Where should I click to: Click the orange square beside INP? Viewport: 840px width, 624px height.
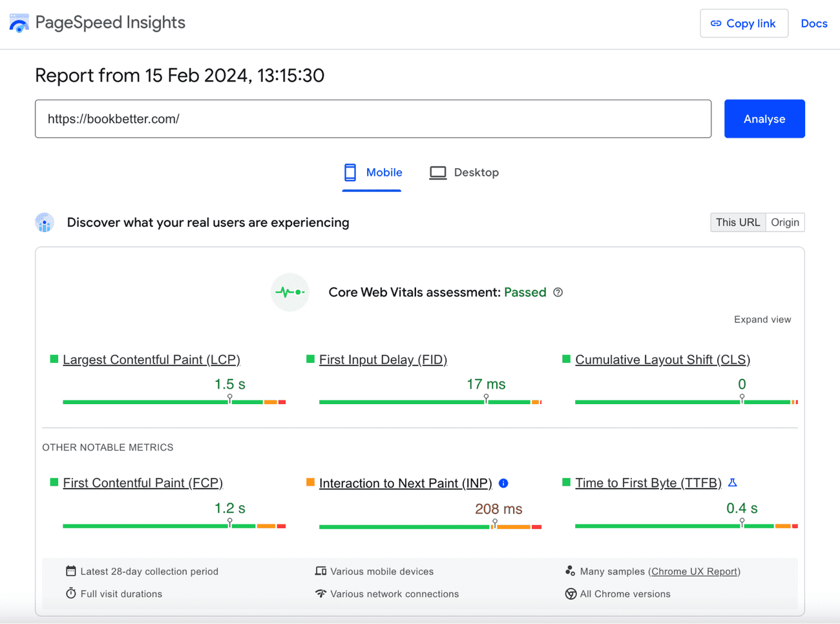coord(310,482)
